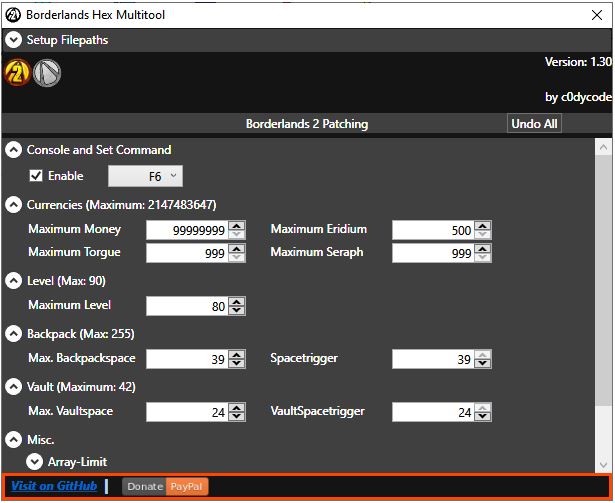The width and height of the screenshot is (615, 503).
Task: Click the Maximum Level value field
Action: (x=187, y=306)
